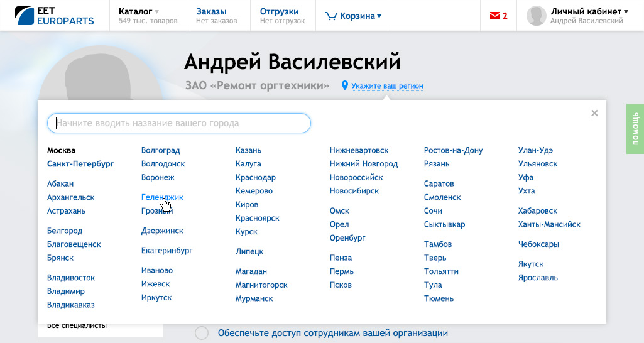Close the city selection popup
The image size is (644, 343).
[594, 113]
